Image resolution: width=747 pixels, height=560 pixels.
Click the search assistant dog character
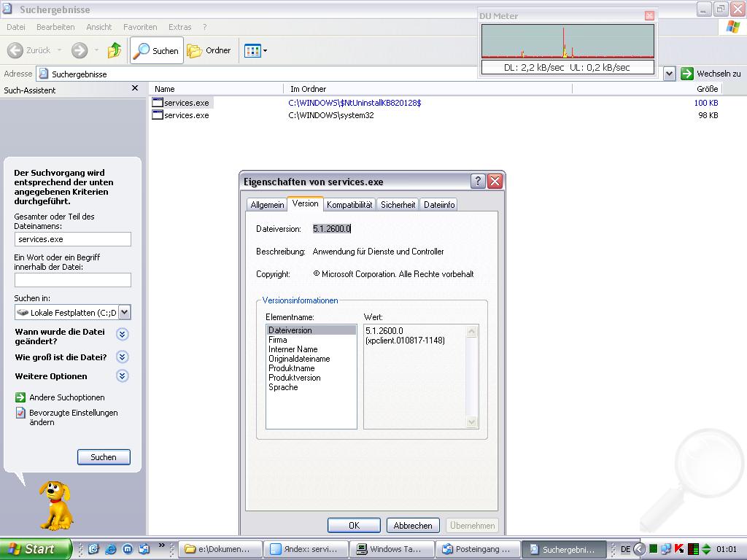[55, 505]
